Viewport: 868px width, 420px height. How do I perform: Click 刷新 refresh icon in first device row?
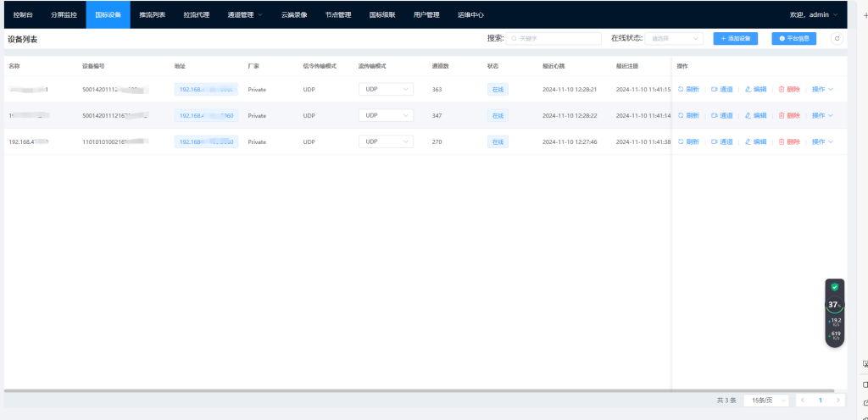(681, 90)
